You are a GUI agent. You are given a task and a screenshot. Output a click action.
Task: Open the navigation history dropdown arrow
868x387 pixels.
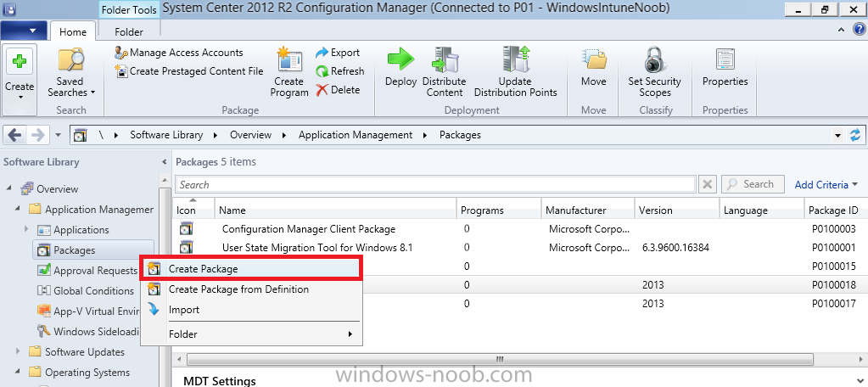[x=59, y=135]
